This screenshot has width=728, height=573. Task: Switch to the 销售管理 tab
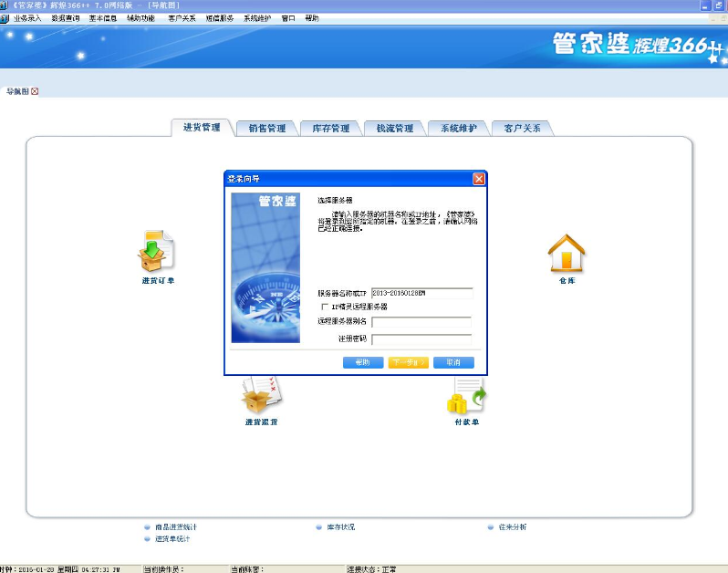pos(267,129)
